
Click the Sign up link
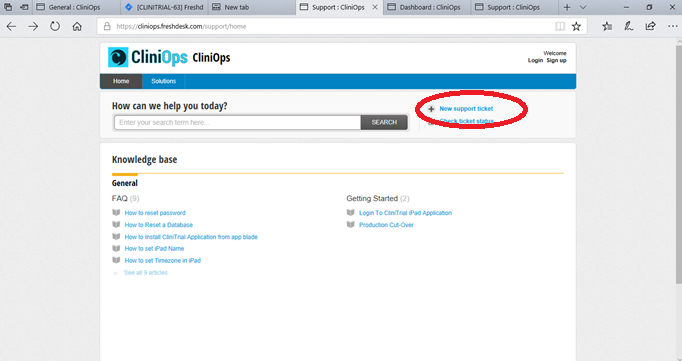coord(556,60)
